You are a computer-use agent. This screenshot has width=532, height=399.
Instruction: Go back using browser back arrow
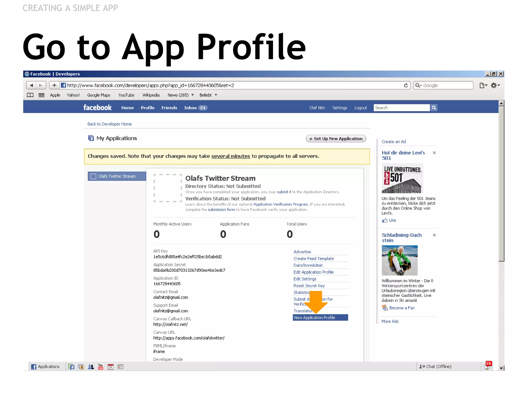[x=31, y=85]
